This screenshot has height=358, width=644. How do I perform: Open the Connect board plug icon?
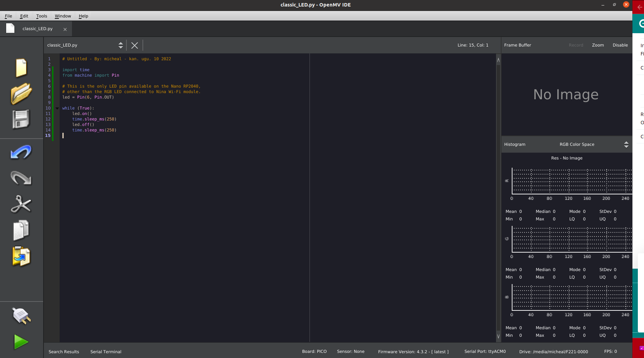point(21,316)
